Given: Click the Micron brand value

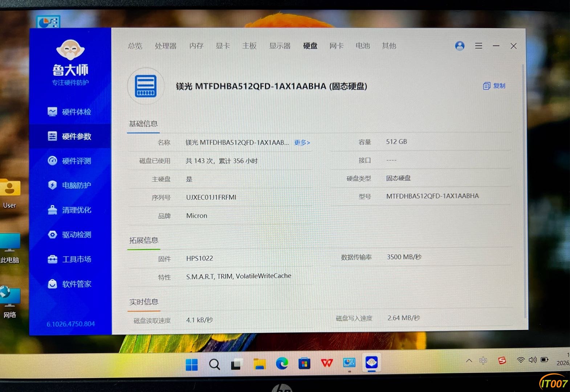Looking at the screenshot, I should (197, 216).
